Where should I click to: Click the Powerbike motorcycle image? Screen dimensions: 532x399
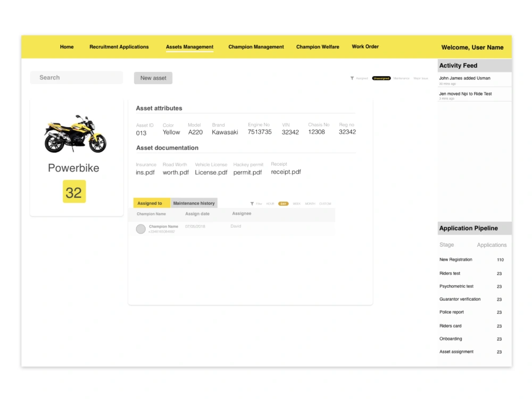click(76, 134)
